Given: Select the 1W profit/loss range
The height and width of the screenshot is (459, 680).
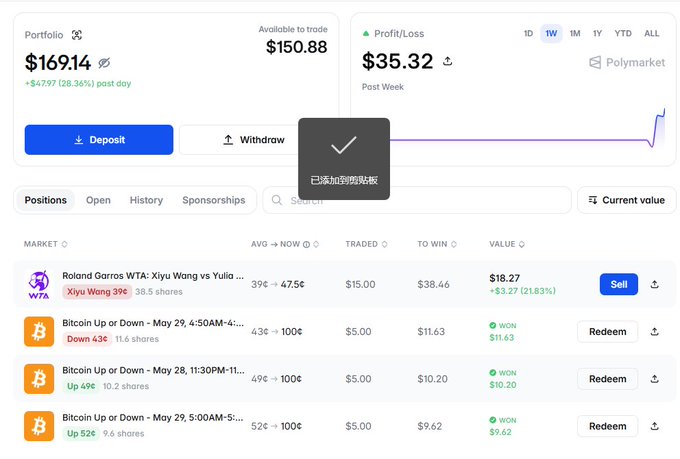Looking at the screenshot, I should coord(551,33).
